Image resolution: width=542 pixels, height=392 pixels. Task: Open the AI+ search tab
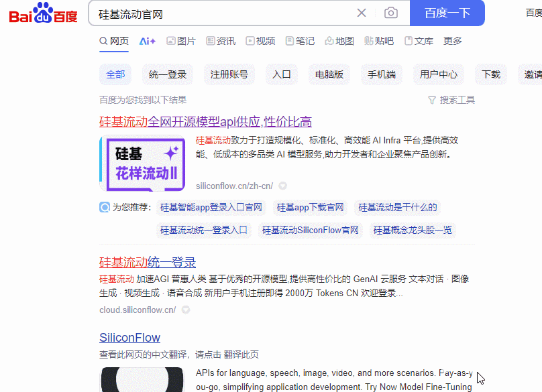[x=147, y=41]
